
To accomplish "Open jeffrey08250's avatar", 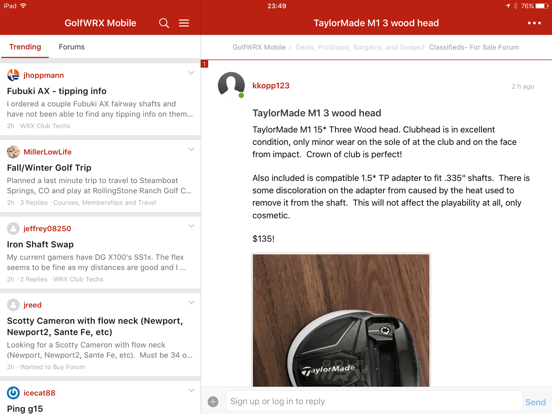I will coord(13,228).
